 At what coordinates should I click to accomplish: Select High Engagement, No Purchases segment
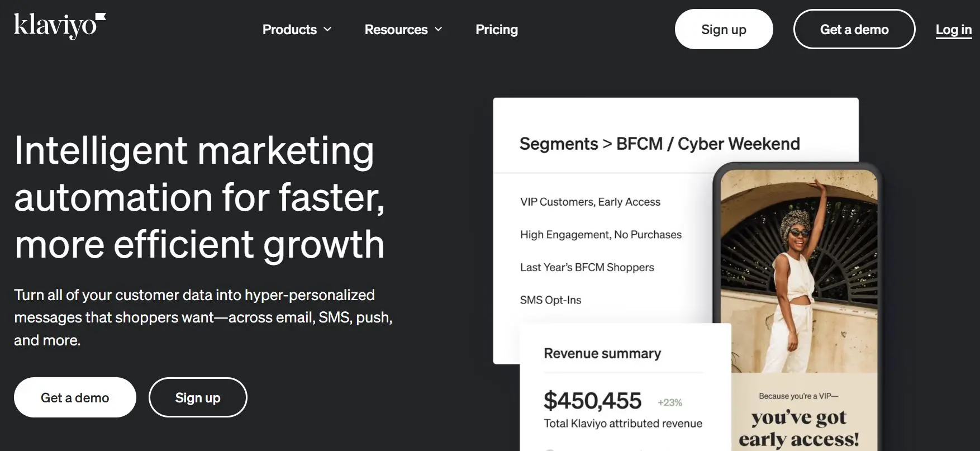click(x=601, y=235)
